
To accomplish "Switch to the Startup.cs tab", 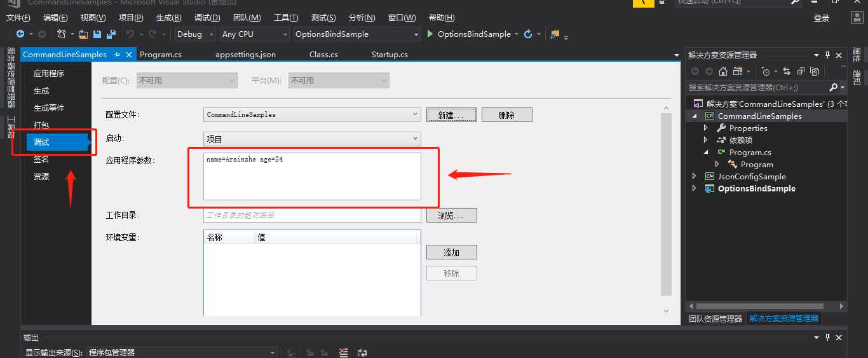I will click(390, 55).
